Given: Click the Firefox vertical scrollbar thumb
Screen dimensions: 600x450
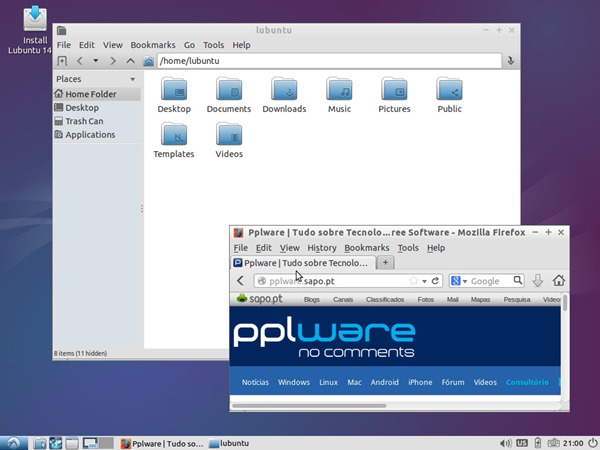Looking at the screenshot, I should [x=565, y=302].
